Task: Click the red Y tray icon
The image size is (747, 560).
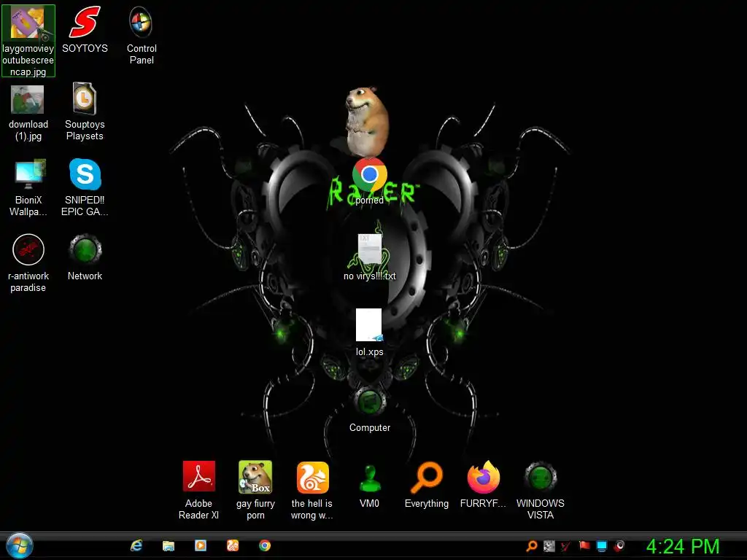Action: tap(566, 546)
